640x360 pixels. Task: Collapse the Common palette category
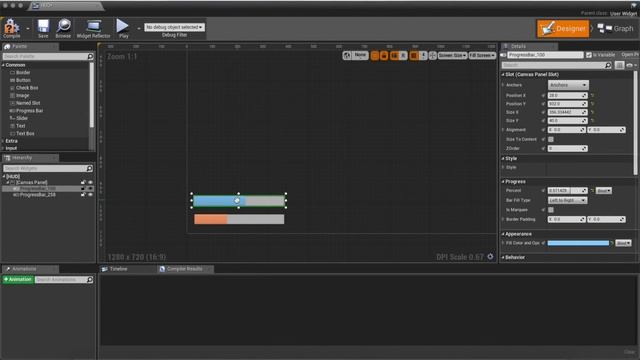point(4,65)
